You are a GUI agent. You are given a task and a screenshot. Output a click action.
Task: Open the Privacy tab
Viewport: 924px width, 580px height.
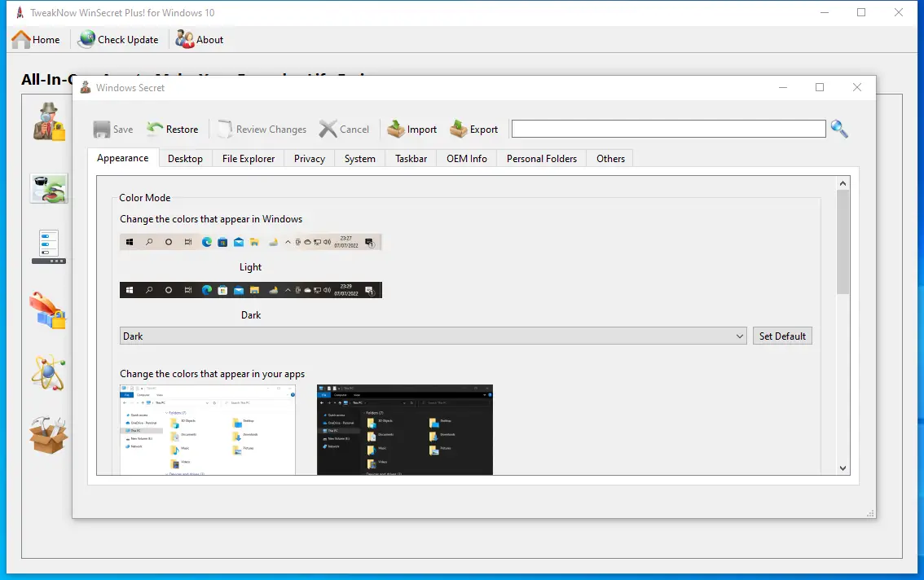pyautogui.click(x=310, y=159)
